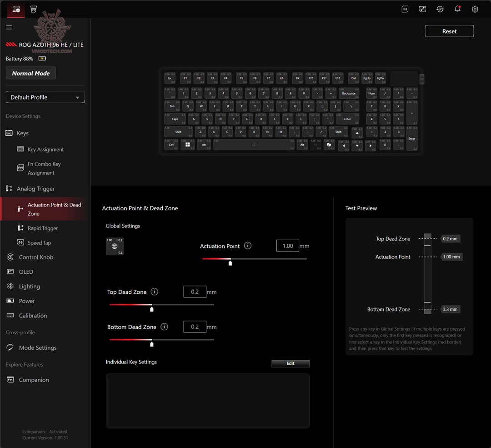Open the settings gear
Viewport: 491px width, 448px height.
(475, 9)
